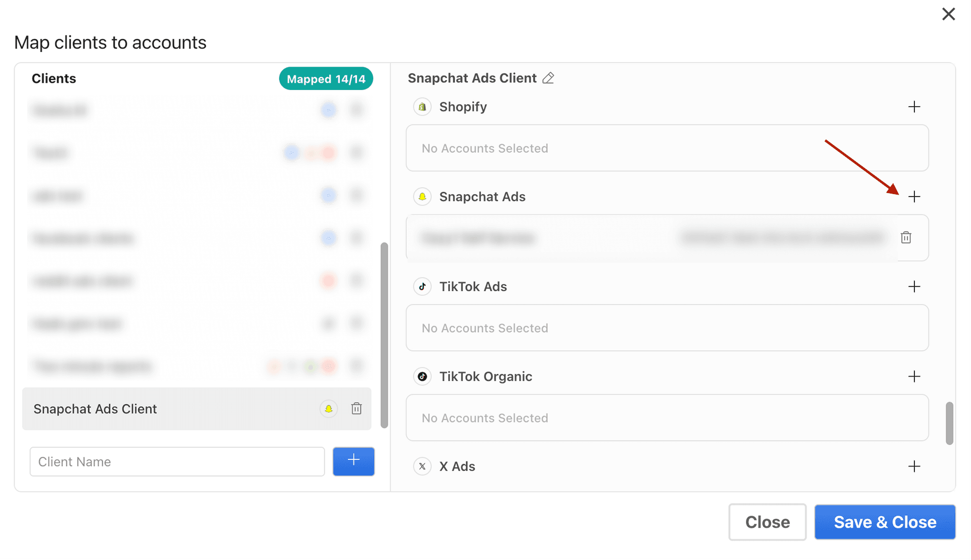Click the TikTok Organic No Accounts Selected box
The image size is (971, 560).
[x=667, y=418]
